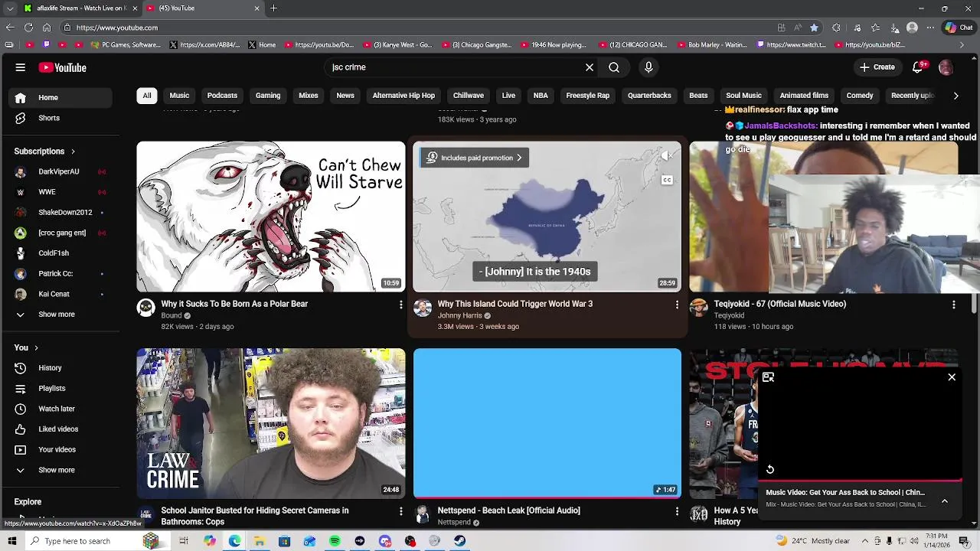Open more options for Polar Bear video

[x=400, y=305]
